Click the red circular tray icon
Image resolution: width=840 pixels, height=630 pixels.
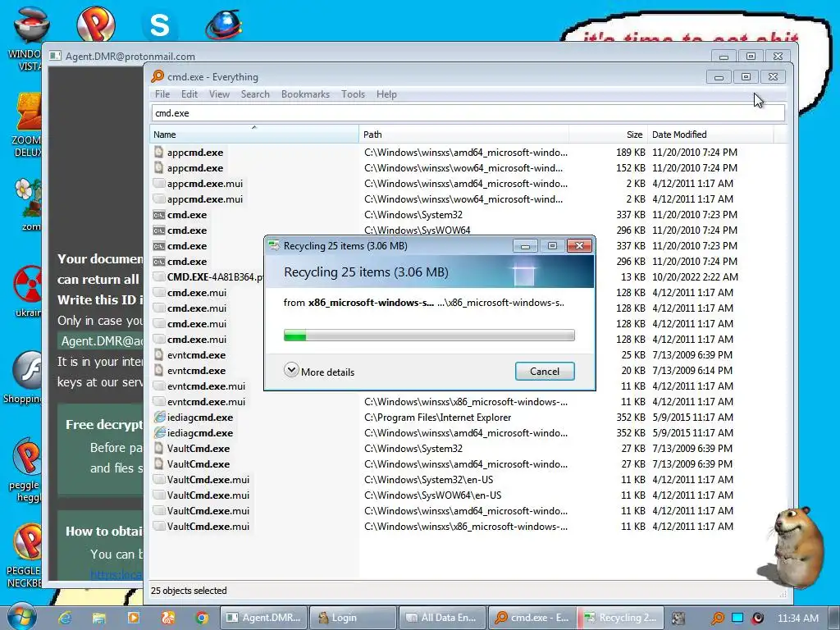tap(757, 618)
